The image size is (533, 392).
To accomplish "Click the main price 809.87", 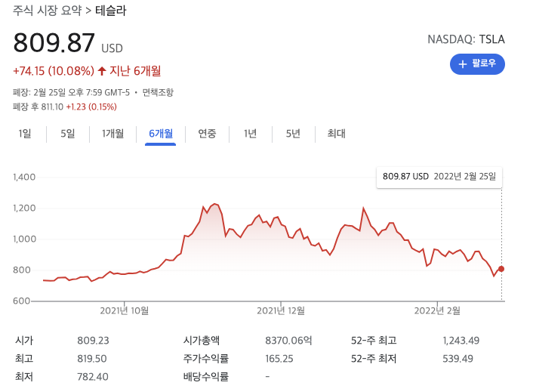I will tap(54, 43).
